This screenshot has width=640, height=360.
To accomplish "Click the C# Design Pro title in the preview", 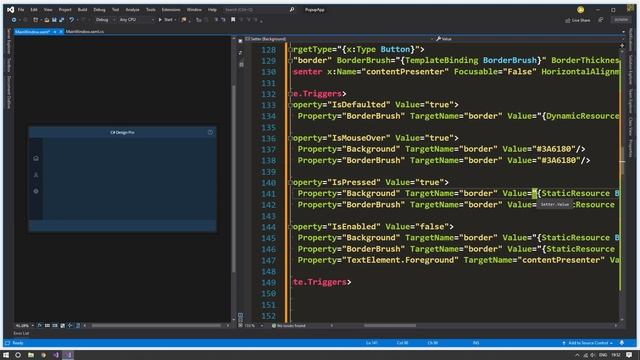I will 122,132.
